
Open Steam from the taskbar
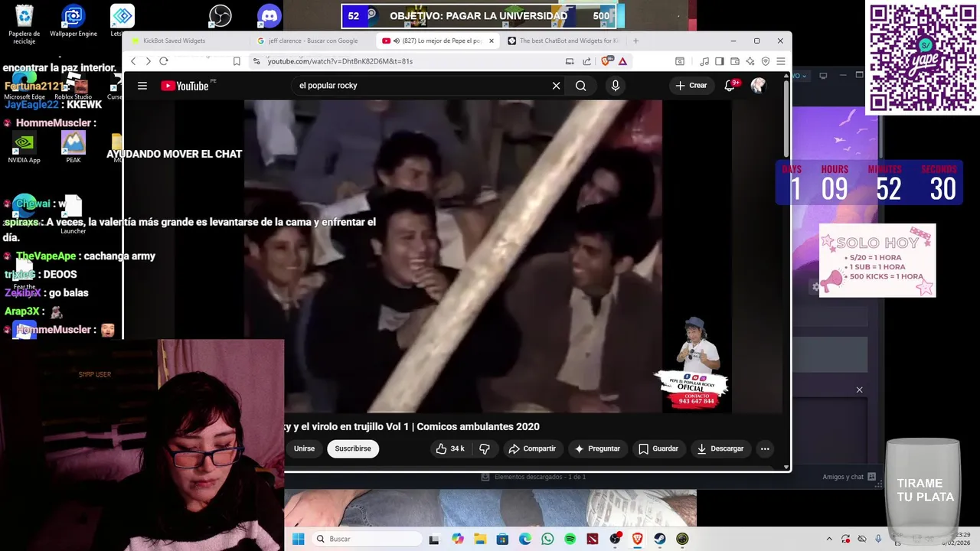(660, 539)
